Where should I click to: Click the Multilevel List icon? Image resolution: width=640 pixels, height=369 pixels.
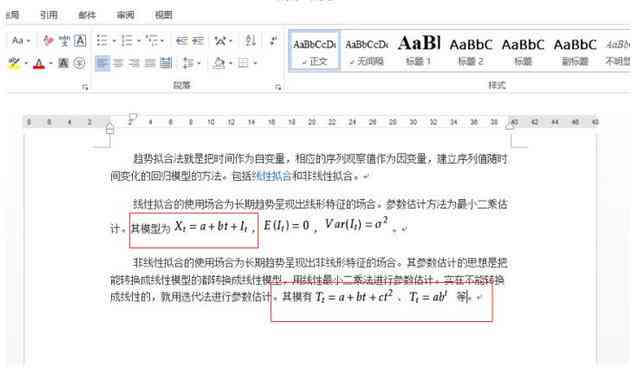pyautogui.click(x=152, y=40)
